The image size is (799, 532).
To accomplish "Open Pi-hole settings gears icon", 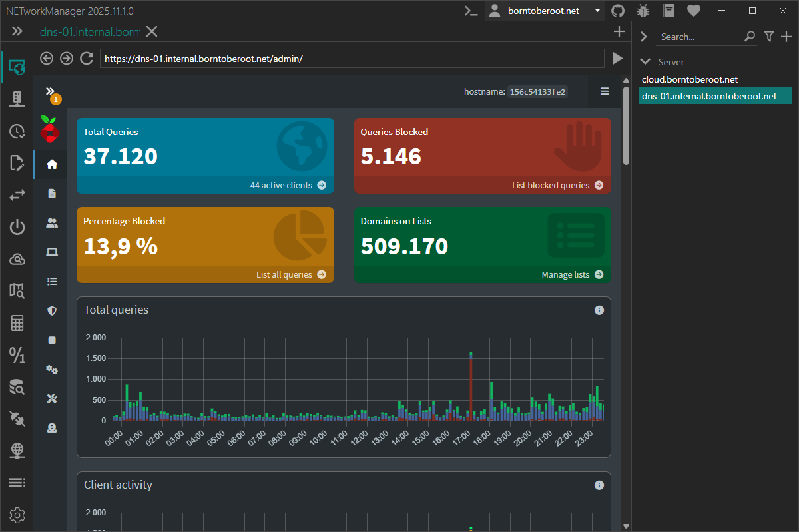I will tap(51, 369).
